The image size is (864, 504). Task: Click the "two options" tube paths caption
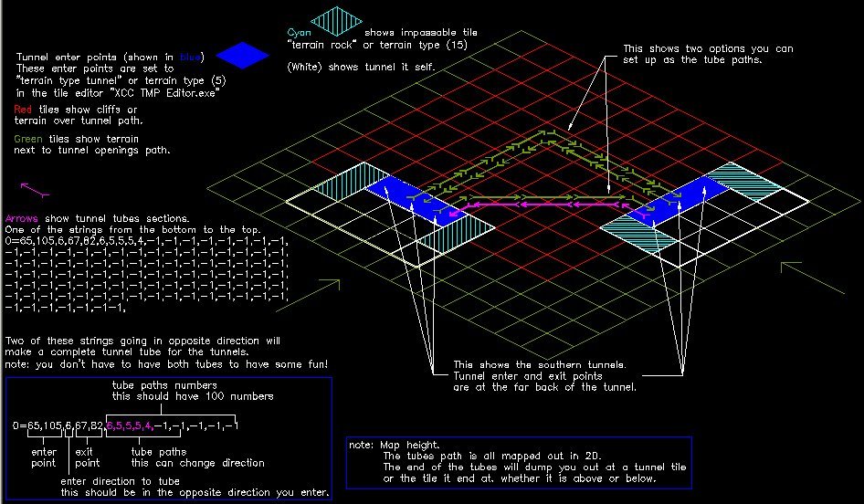click(x=708, y=54)
